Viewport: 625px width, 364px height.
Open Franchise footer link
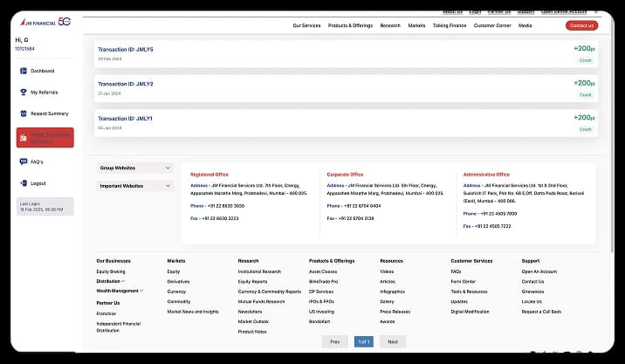[x=106, y=313]
